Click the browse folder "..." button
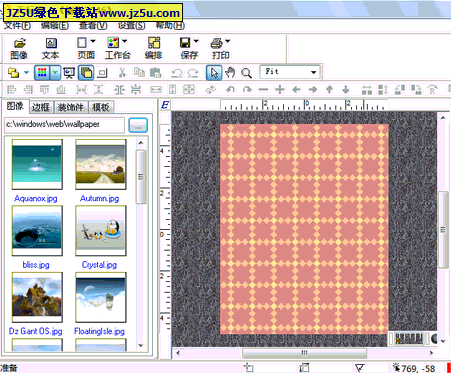Screen dimensions: 451x373 [x=138, y=125]
